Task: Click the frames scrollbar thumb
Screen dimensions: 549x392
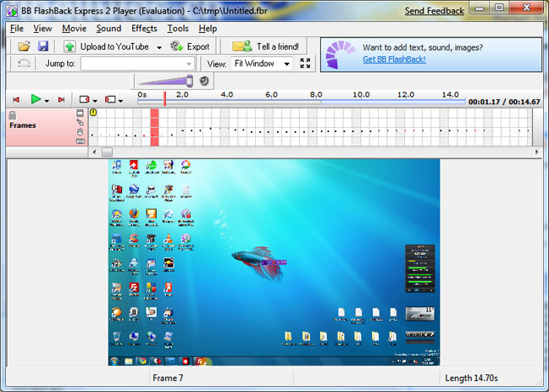Action: pyautogui.click(x=107, y=152)
